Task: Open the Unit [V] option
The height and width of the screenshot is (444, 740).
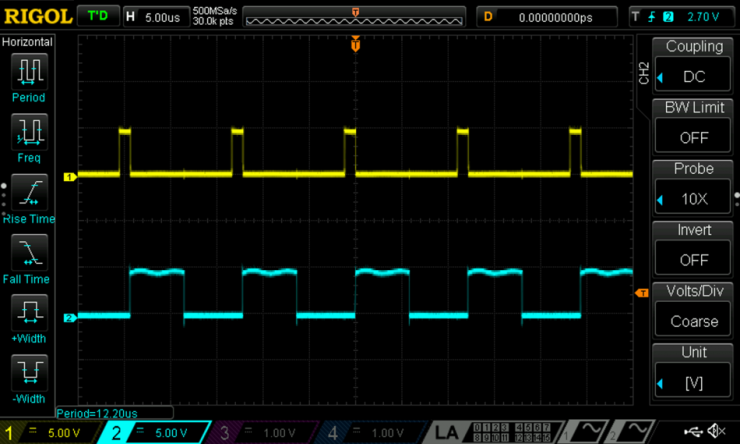Action: pos(693,371)
